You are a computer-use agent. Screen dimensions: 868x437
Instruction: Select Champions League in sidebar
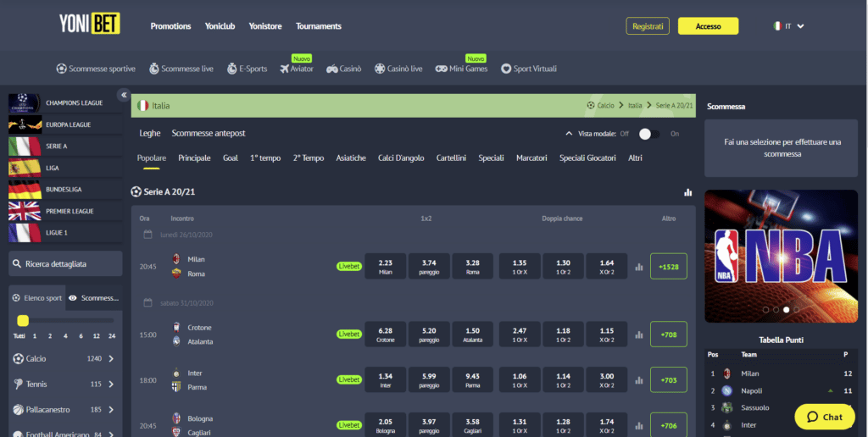point(65,102)
